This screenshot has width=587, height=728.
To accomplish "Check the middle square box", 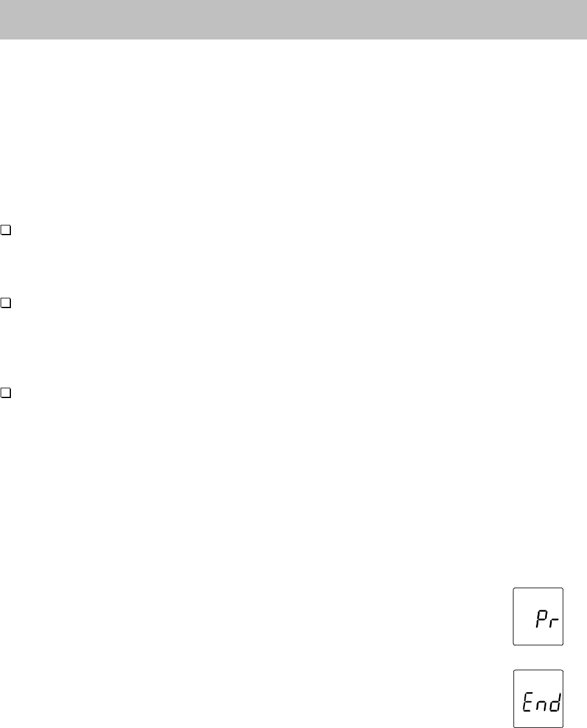I will (x=5, y=303).
